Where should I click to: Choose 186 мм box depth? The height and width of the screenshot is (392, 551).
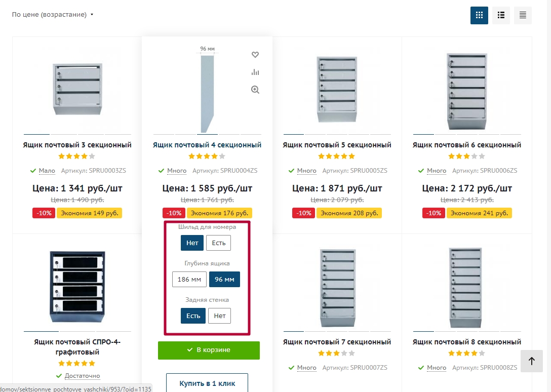point(189,280)
